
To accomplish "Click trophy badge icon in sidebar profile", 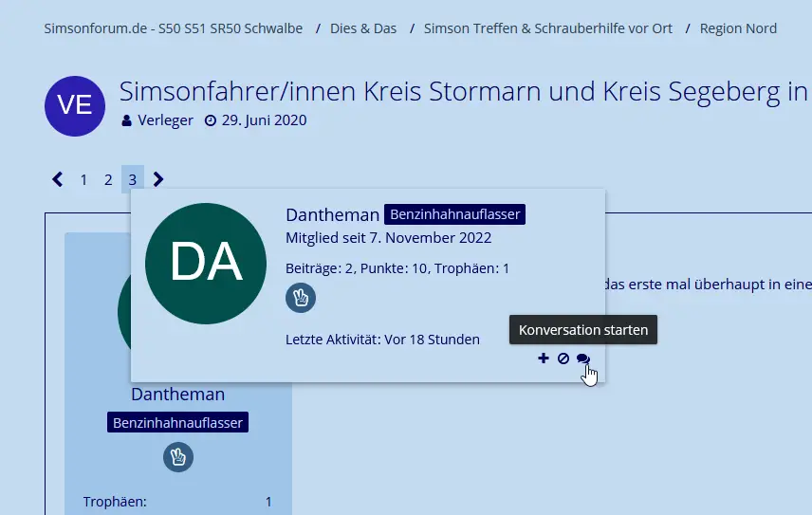I will tap(177, 457).
